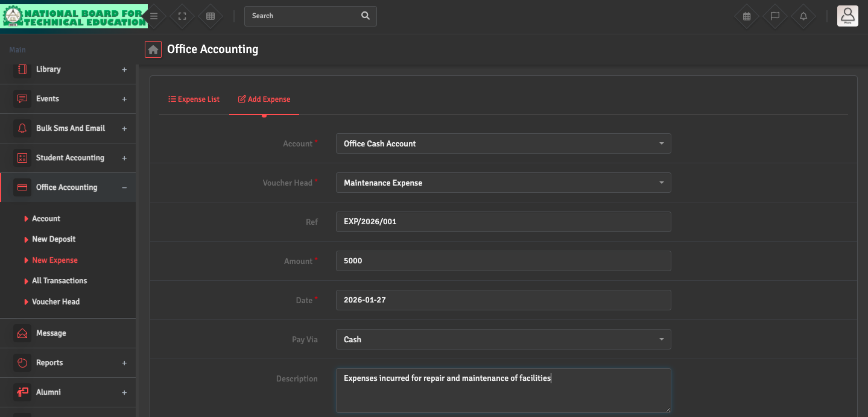
Task: Open the grid apps icon in header
Action: coord(211,16)
